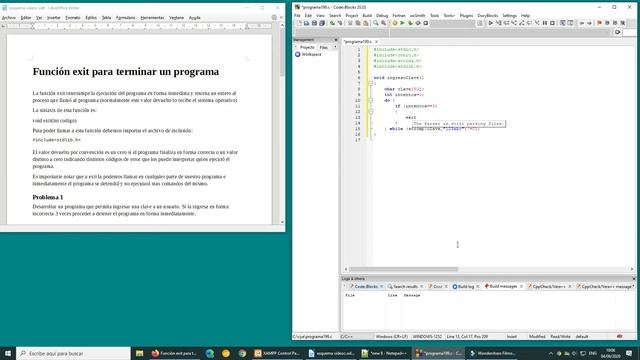Click the LibreOffice Writer vertical scrollbar thumb
640x360 pixels.
pyautogui.click(x=282, y=52)
